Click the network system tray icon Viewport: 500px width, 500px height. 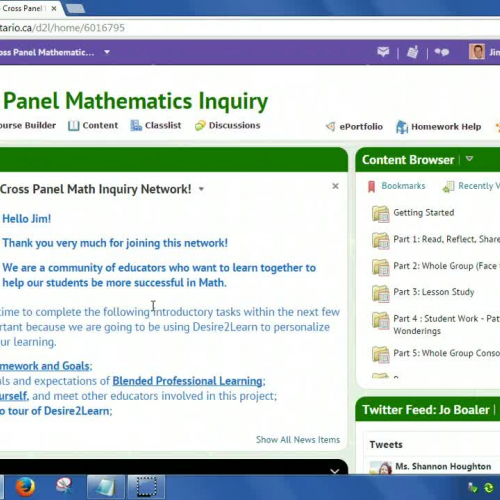point(473,487)
